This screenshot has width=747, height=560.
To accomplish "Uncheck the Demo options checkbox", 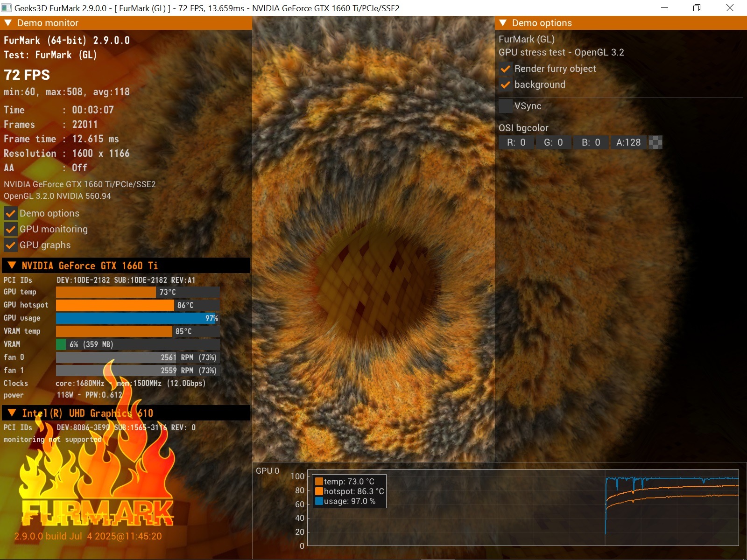I will click(x=11, y=214).
